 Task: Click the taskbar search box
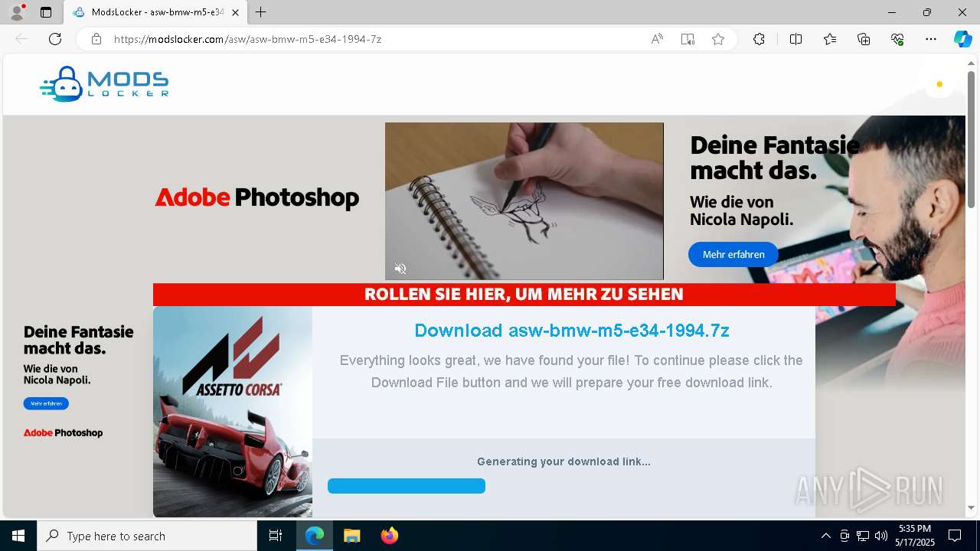point(147,536)
